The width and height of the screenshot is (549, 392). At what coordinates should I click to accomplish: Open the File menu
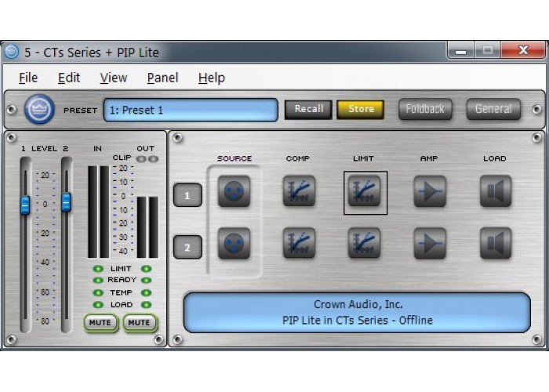point(28,78)
